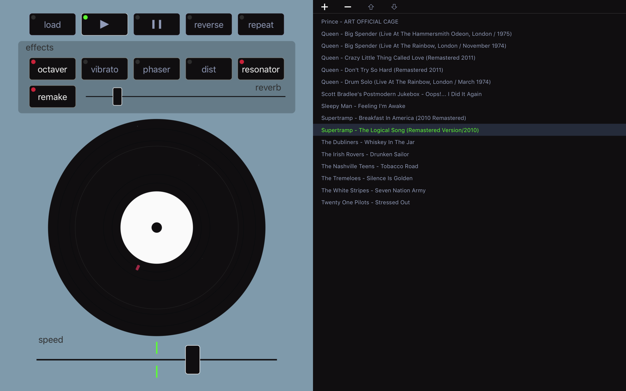This screenshot has height=391, width=626.
Task: Select Prince - ART OFFICIAL CAGE
Action: coord(470,22)
